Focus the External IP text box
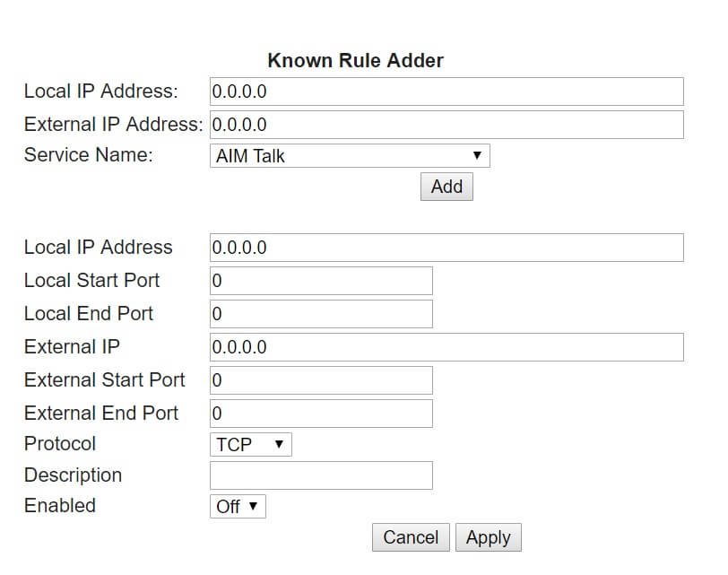This screenshot has width=728, height=575. pos(446,347)
